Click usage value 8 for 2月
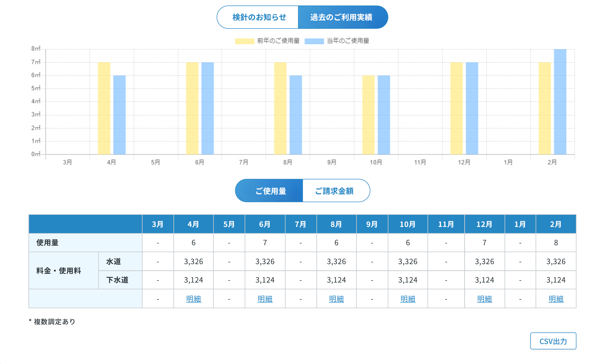This screenshot has height=364, width=602. (556, 243)
